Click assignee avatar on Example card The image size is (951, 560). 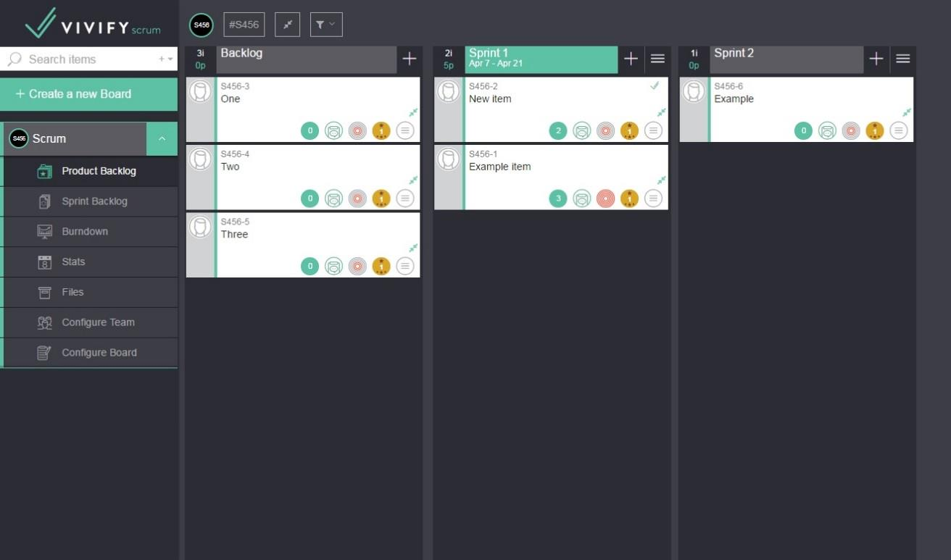pyautogui.click(x=694, y=92)
